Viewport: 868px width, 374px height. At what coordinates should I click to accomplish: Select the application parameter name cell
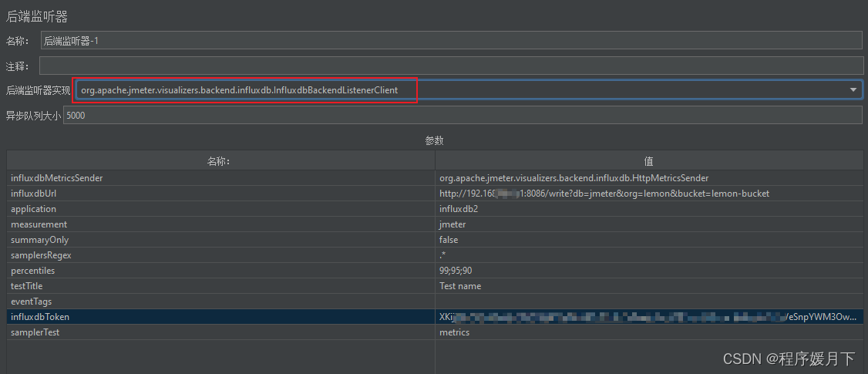(x=221, y=209)
